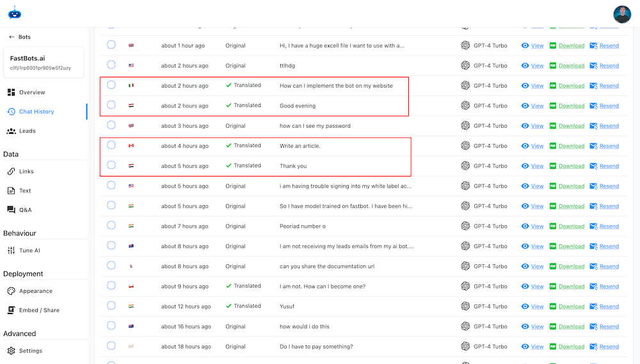The width and height of the screenshot is (640, 364).
Task: Download PDF of 'Thank you' conversation
Action: click(x=567, y=166)
